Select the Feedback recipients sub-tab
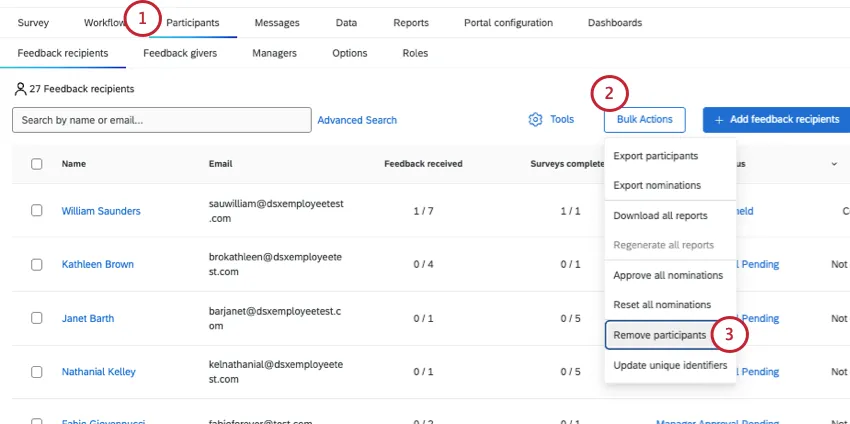Screen dimensions: 850x424 [63, 53]
